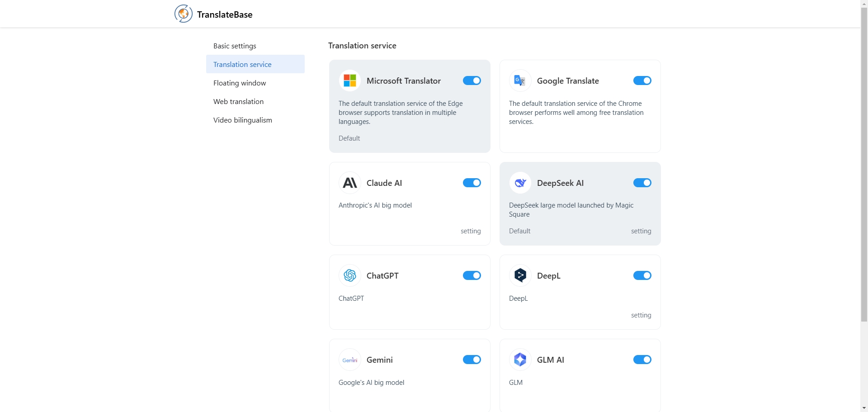Click the TranslateBase title text

pos(225,14)
